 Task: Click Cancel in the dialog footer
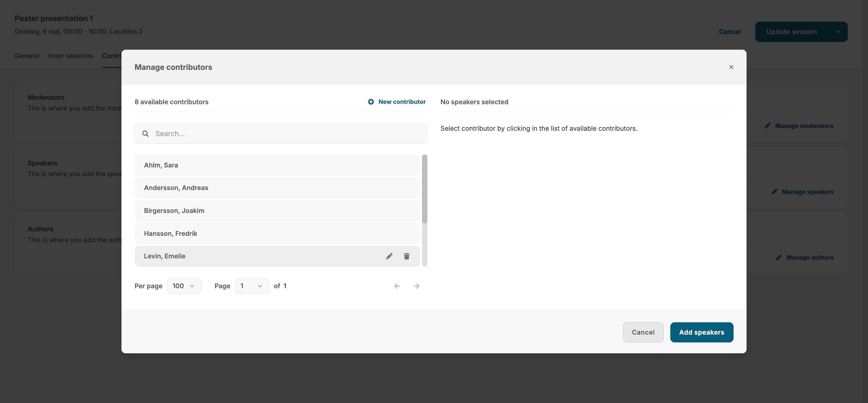tap(643, 332)
